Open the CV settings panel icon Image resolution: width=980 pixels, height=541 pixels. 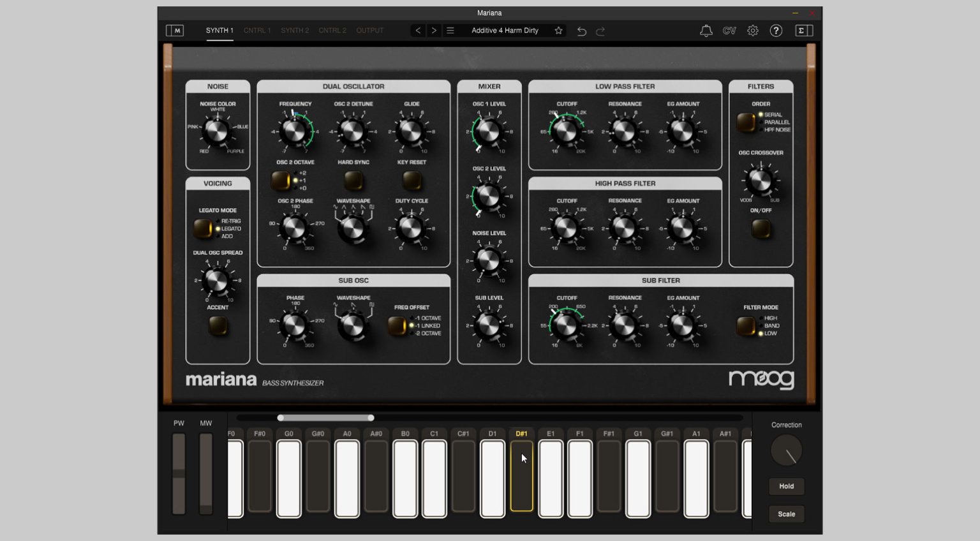[729, 30]
